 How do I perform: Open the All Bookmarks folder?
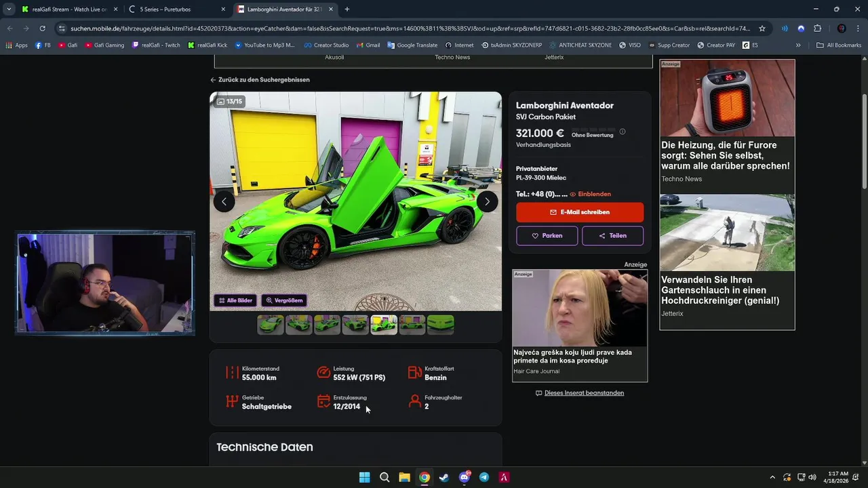(x=840, y=45)
